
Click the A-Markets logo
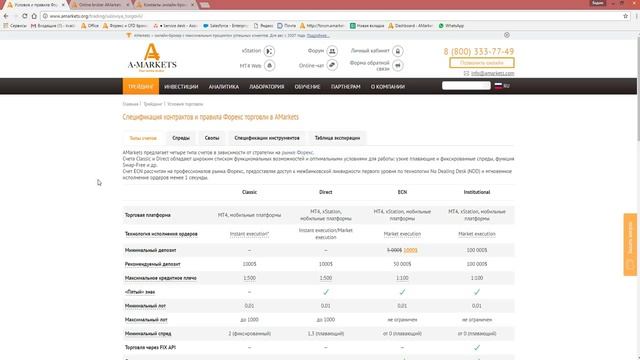[x=152, y=58]
